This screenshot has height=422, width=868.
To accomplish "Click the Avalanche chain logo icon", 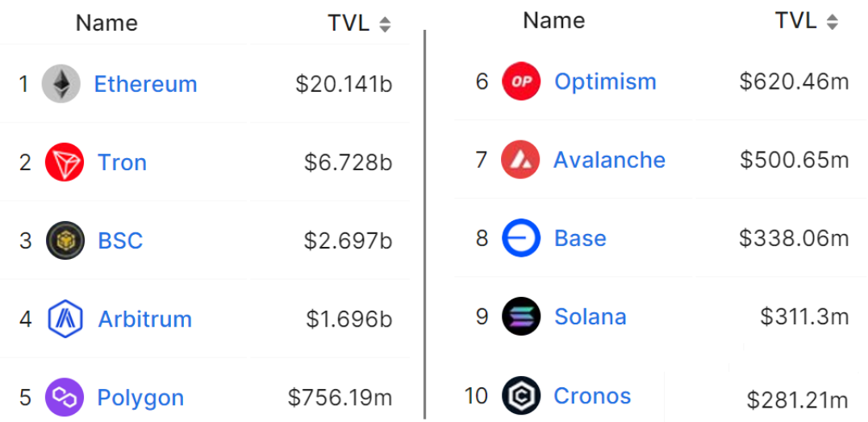I will [x=520, y=160].
